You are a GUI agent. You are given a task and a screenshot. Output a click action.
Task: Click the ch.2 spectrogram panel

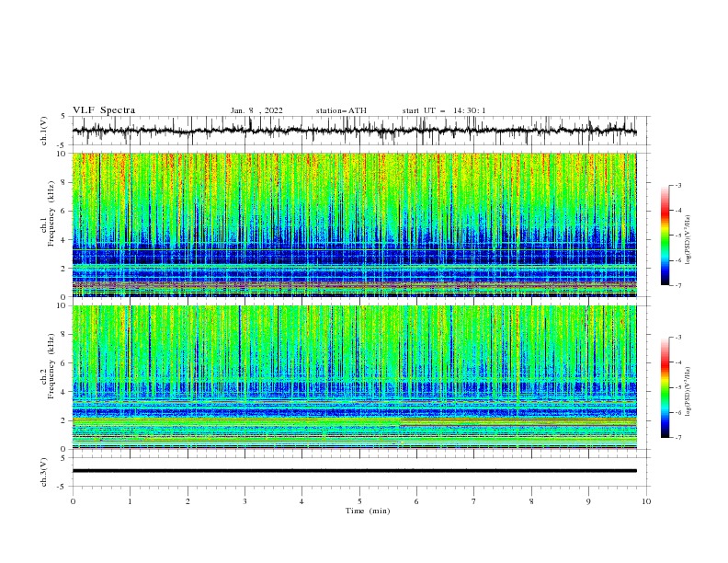355,377
